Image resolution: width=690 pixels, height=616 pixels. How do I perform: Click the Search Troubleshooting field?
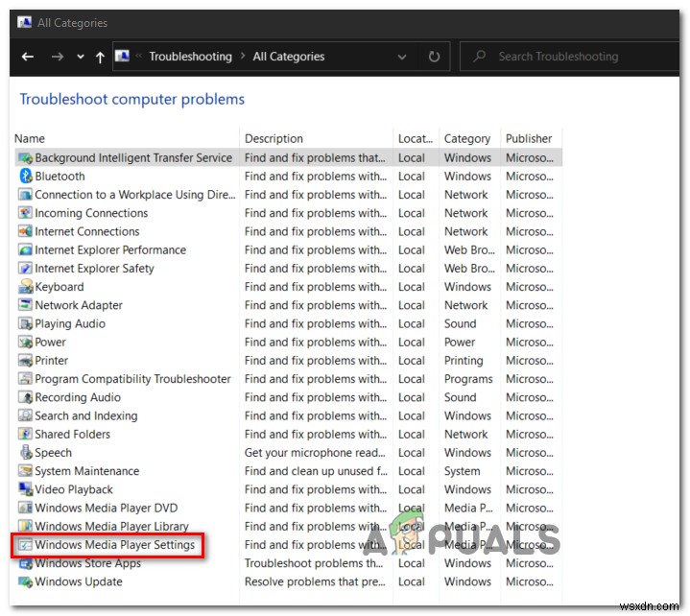tap(569, 57)
